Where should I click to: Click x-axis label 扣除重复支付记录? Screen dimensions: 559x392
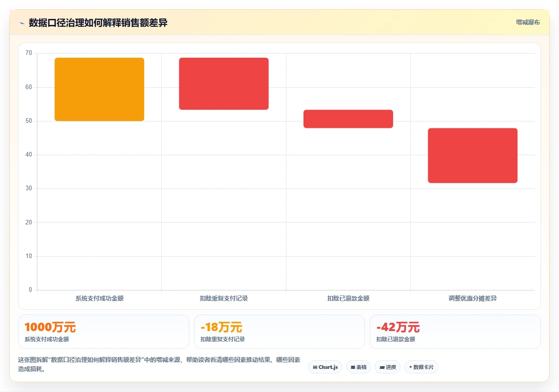tap(224, 298)
